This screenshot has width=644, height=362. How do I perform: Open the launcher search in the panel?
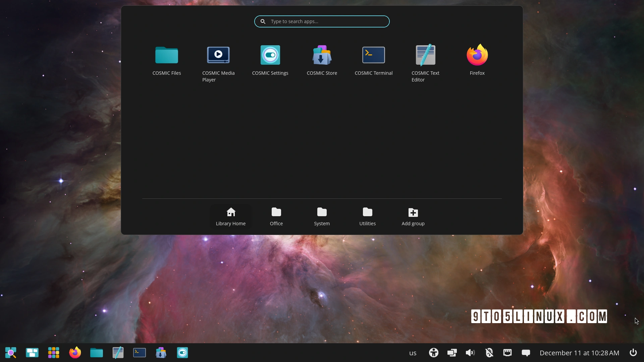pos(11,353)
